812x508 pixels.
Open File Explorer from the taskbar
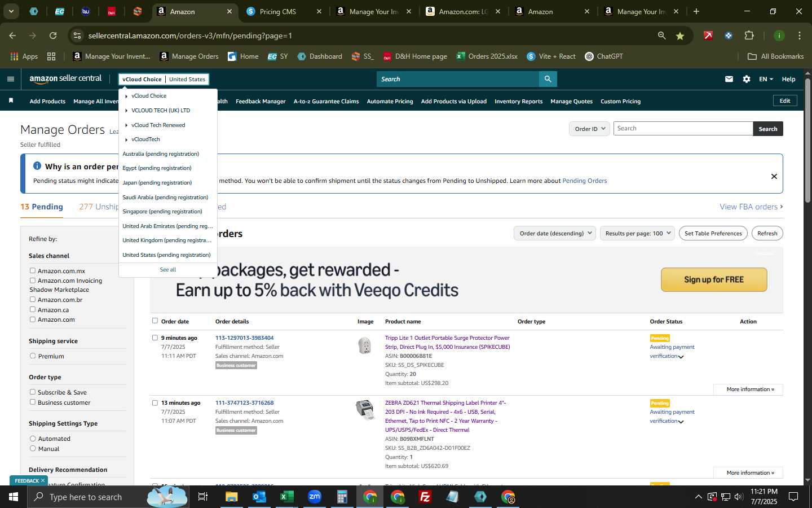point(232,497)
